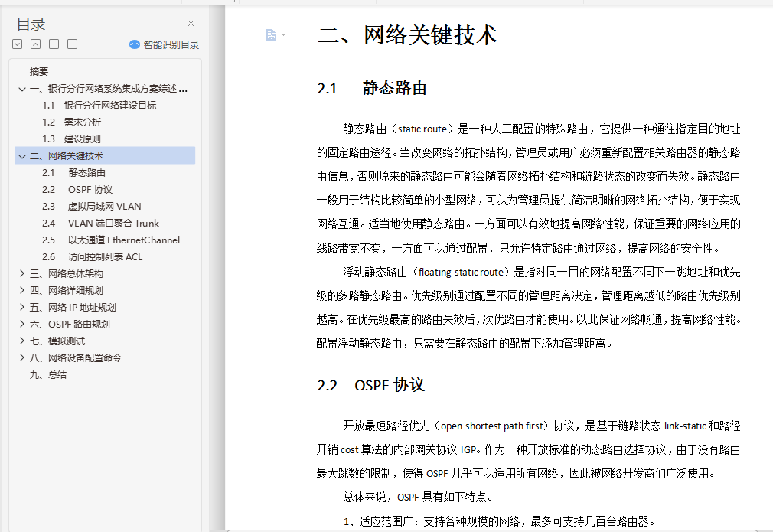
Task: Expand the 七、模拟测试 section
Action: (x=21, y=341)
